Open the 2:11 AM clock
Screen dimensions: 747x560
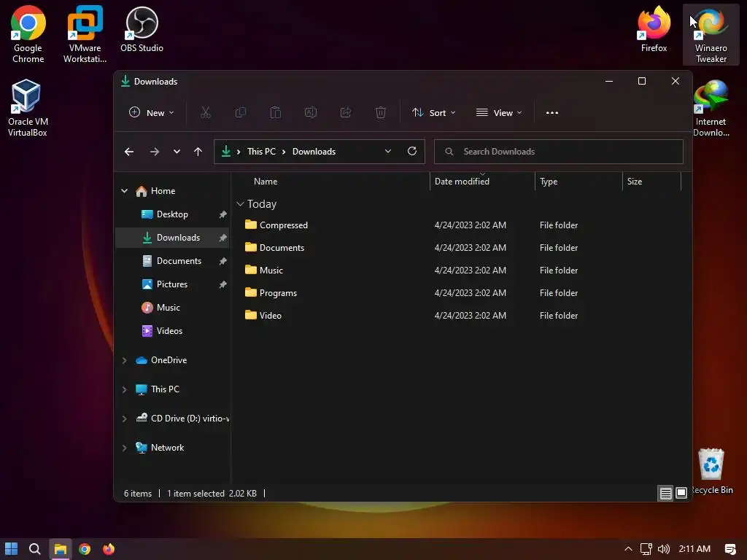click(694, 549)
